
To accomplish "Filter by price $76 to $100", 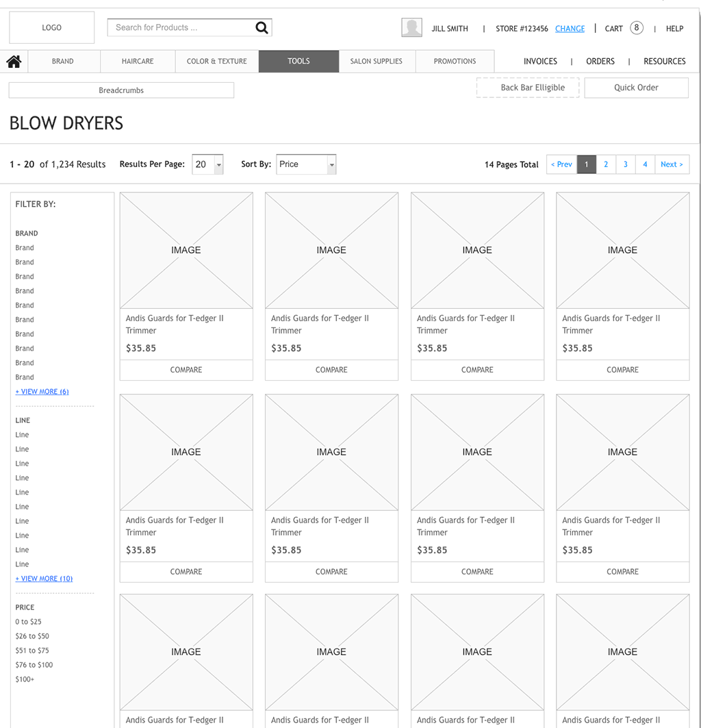I will click(34, 665).
